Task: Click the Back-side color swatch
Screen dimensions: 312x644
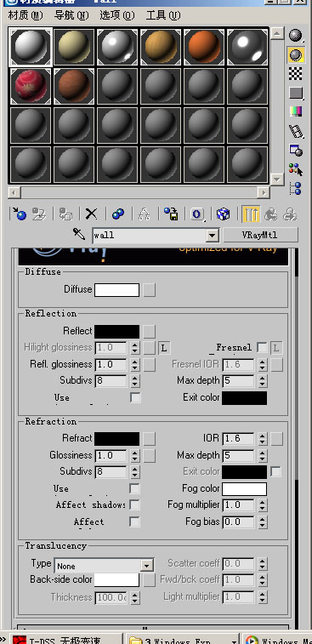Action: 117,580
